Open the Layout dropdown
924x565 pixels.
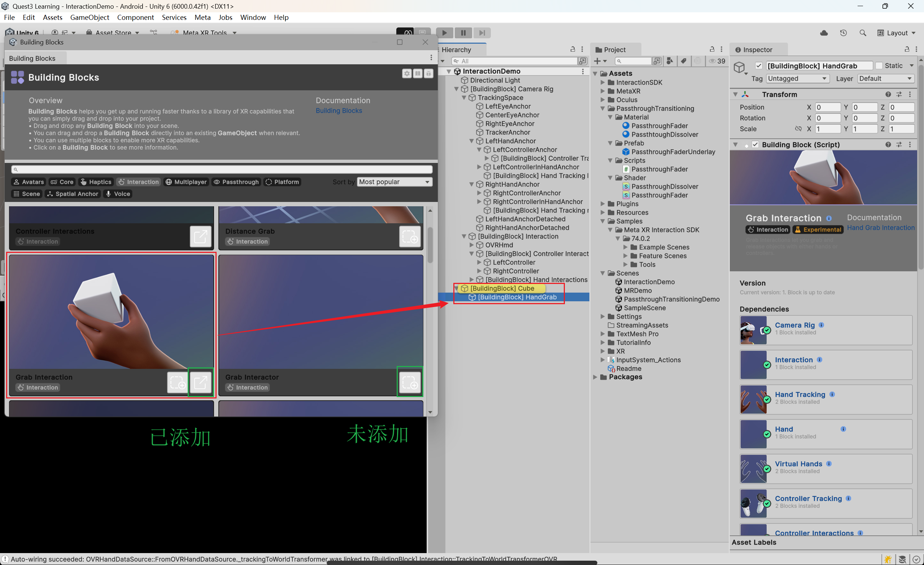[897, 33]
